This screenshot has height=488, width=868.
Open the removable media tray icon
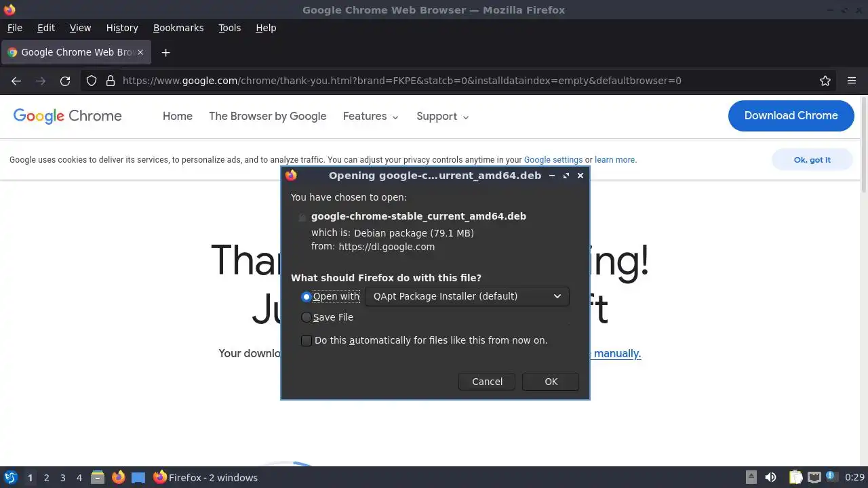click(751, 477)
